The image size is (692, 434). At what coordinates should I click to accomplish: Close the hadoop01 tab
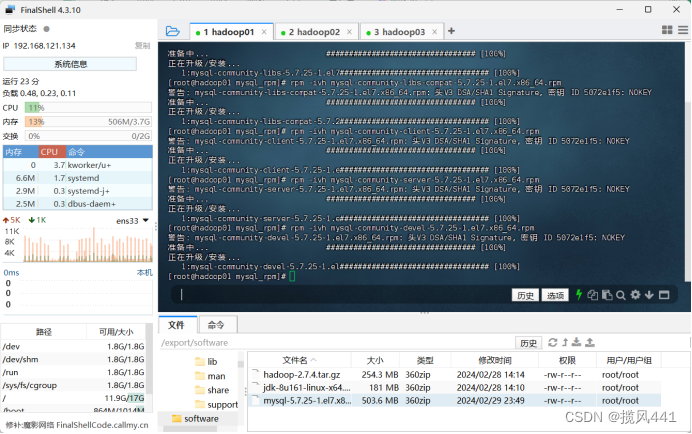coord(264,32)
